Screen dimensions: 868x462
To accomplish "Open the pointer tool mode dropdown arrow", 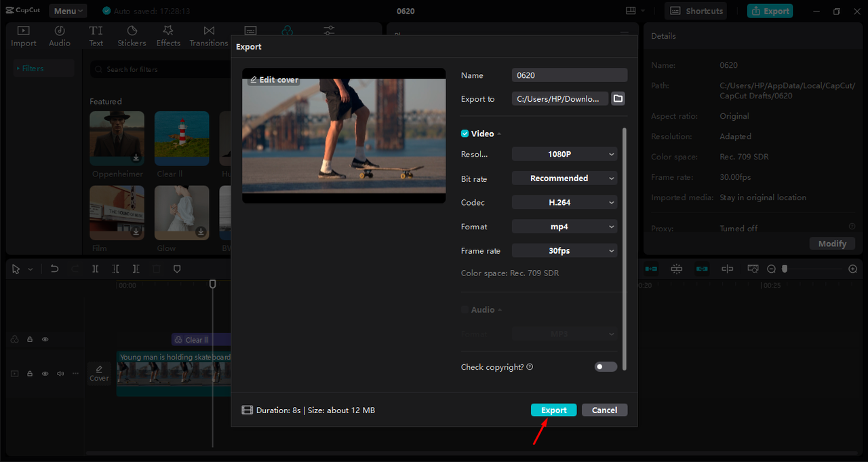I will (30, 269).
